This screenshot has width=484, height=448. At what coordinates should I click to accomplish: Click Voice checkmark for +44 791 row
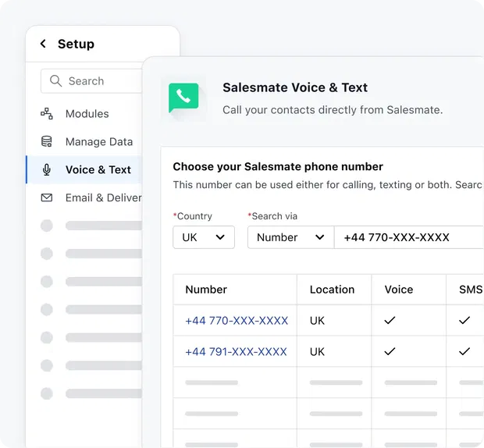pos(390,351)
